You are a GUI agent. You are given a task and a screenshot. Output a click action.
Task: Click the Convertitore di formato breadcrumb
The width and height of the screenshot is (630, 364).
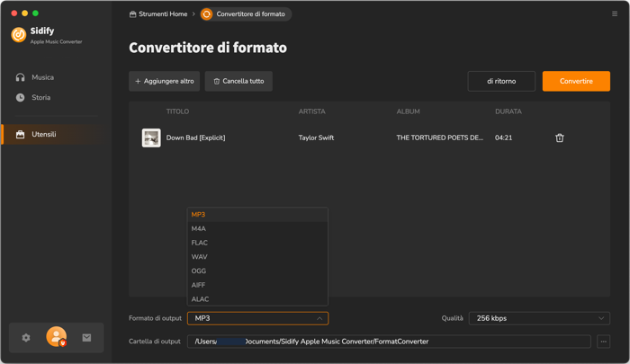246,14
